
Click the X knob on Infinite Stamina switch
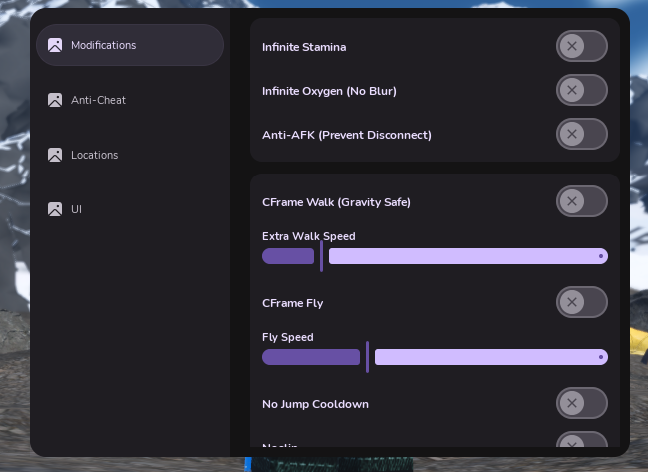(x=572, y=46)
